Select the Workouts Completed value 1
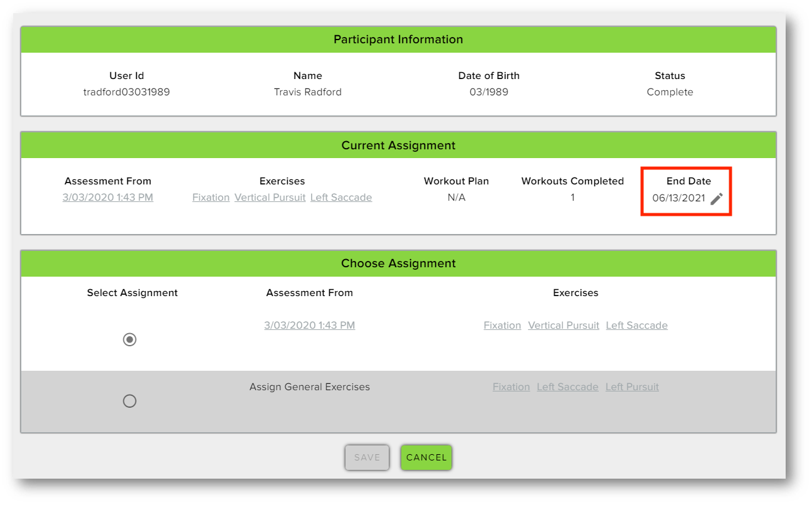Viewport: 812px width, 505px height. tap(572, 198)
